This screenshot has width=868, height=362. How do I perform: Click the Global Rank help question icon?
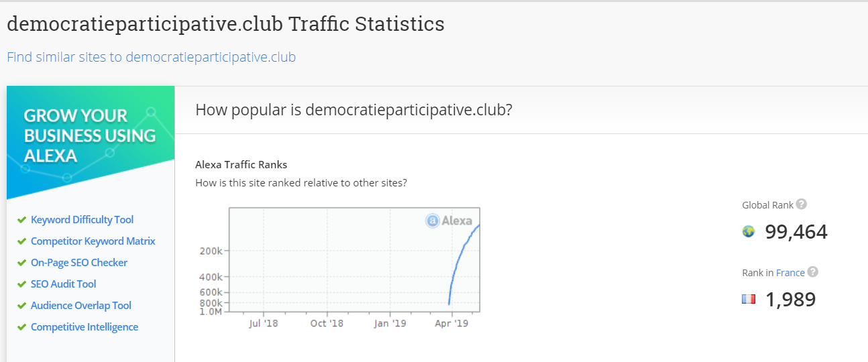[802, 205]
